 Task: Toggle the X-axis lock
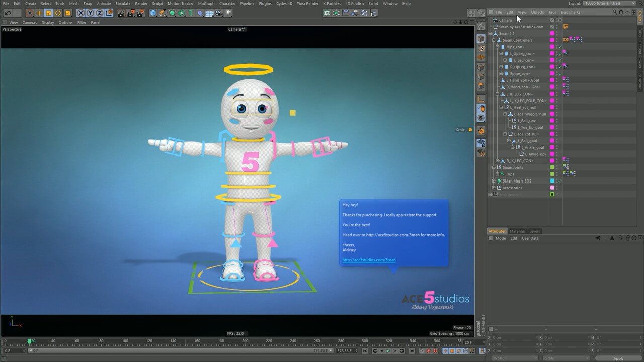coord(81,13)
